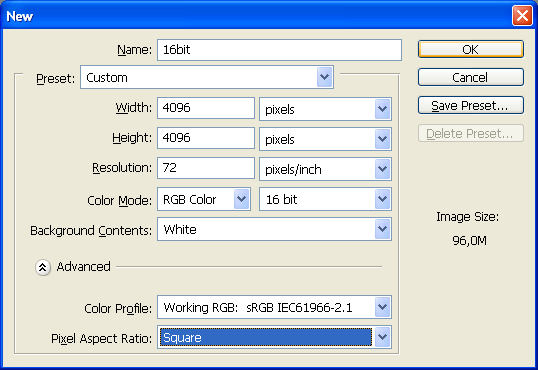Open the Color Profile dropdown
Viewport: 538px width, 370px height.
pyautogui.click(x=274, y=307)
